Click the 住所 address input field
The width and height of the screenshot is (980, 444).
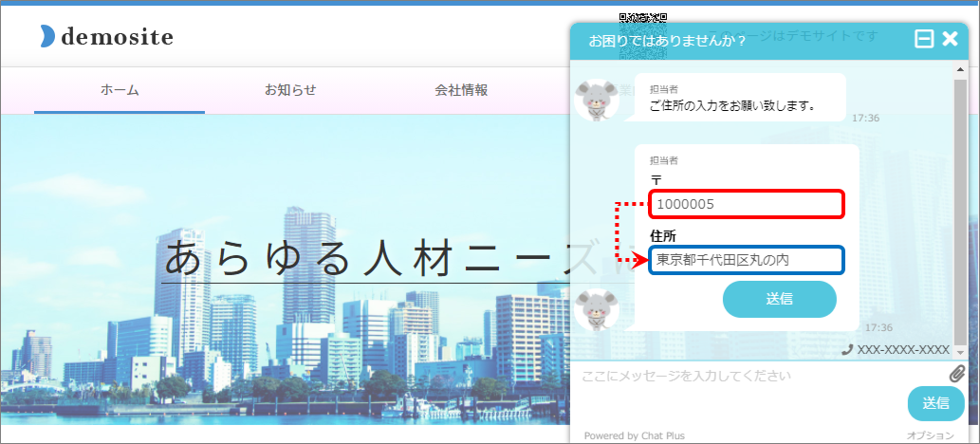[747, 260]
